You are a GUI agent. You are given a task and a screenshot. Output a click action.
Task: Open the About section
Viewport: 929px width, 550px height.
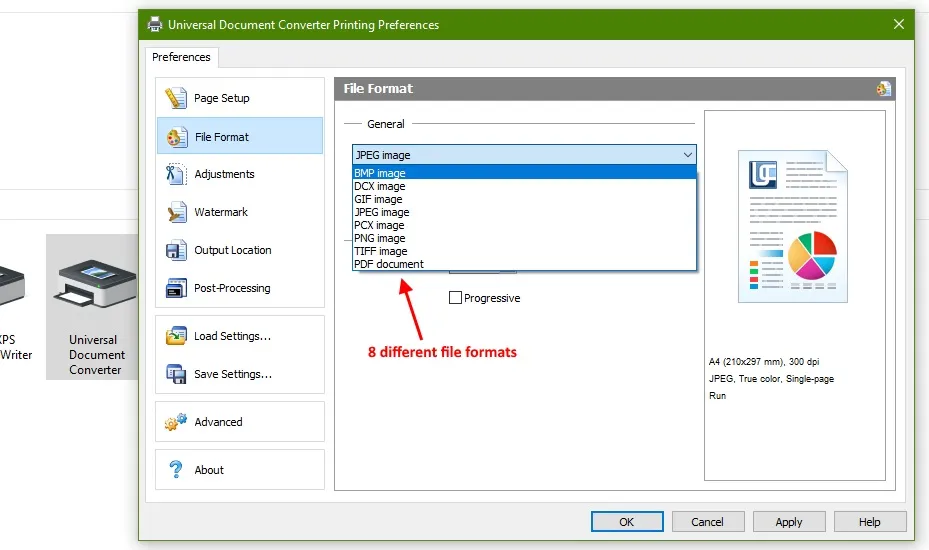tap(240, 469)
